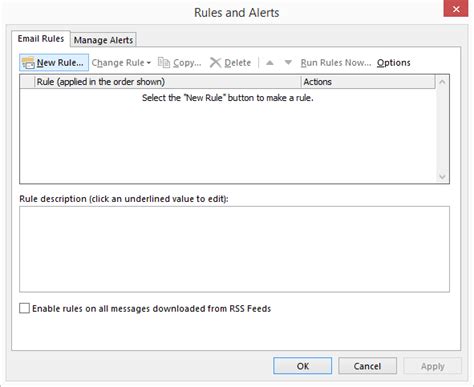The image size is (474, 387).
Task: Select the Email Rules tab
Action: tap(41, 39)
